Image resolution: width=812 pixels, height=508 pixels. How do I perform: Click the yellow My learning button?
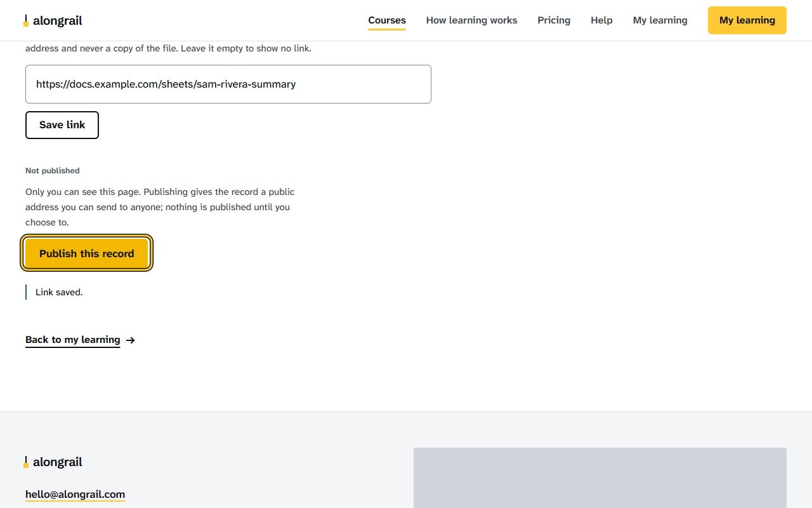click(747, 20)
